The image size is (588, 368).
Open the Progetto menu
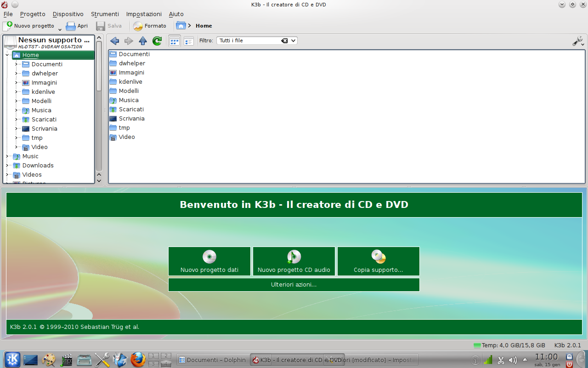(33, 14)
